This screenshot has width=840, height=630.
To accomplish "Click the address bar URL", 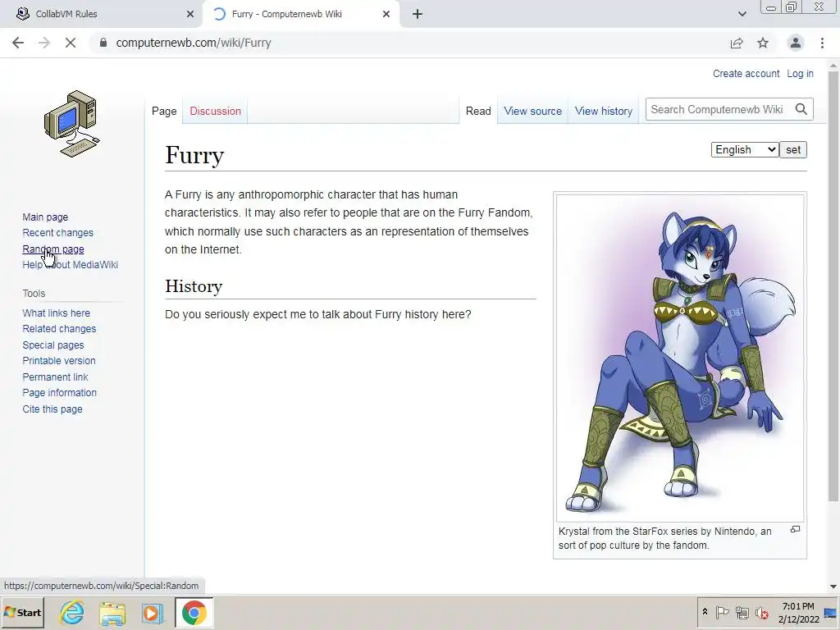I will click(194, 43).
